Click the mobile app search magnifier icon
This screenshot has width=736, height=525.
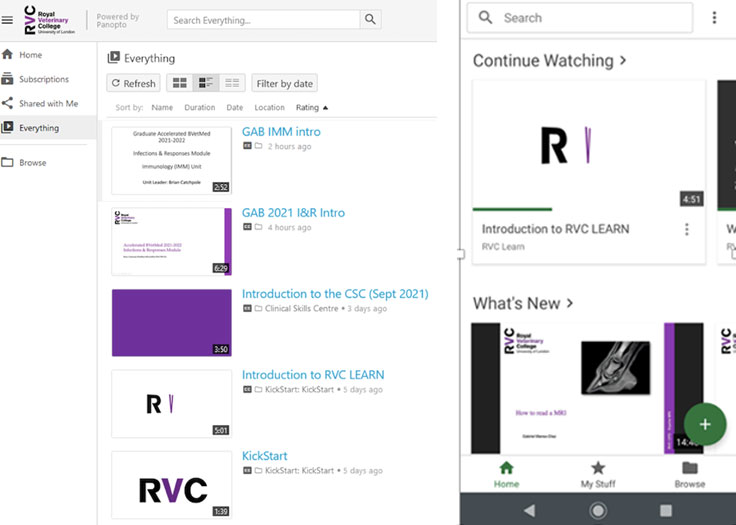pyautogui.click(x=485, y=18)
